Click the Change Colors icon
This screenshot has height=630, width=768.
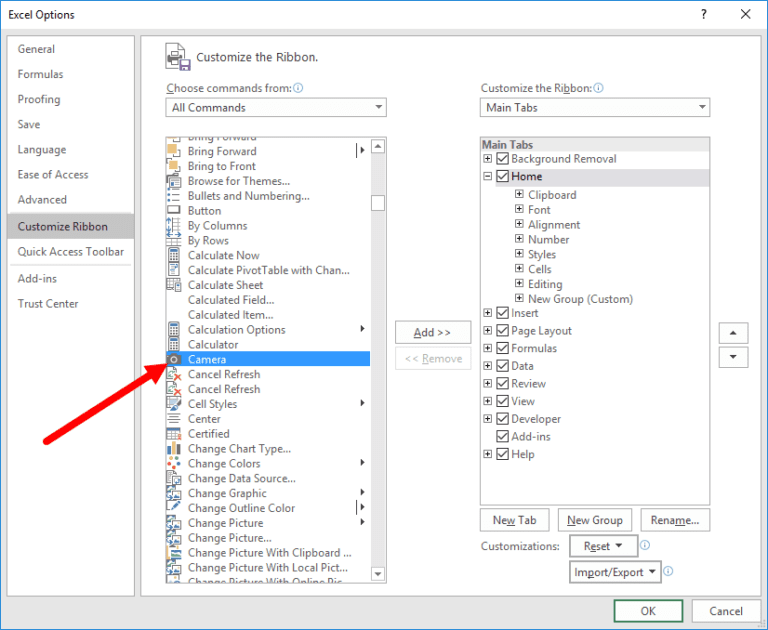coord(174,464)
